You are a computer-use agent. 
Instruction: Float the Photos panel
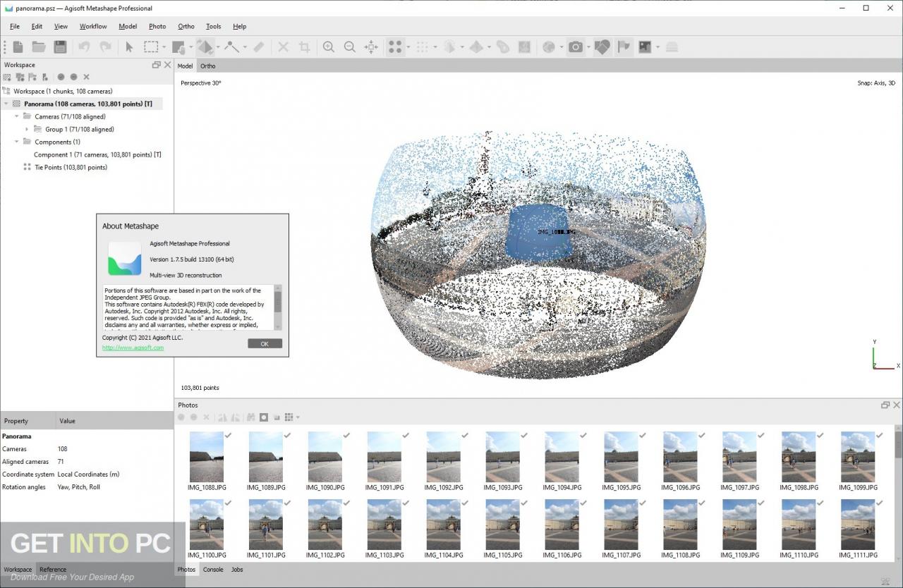click(x=885, y=405)
